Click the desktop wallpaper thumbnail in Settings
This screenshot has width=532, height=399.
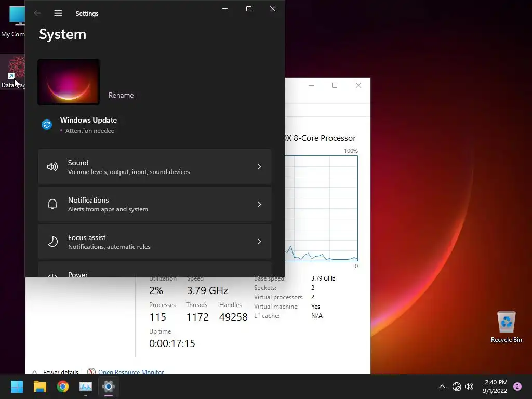(x=69, y=82)
